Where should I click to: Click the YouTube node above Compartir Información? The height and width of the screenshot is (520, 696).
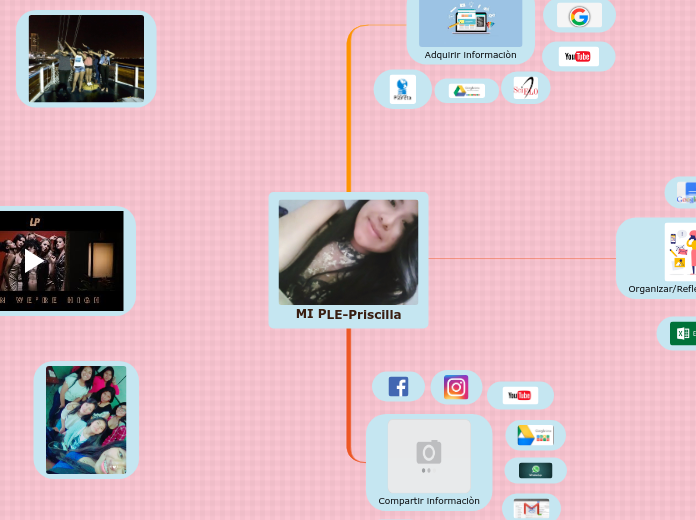point(520,395)
